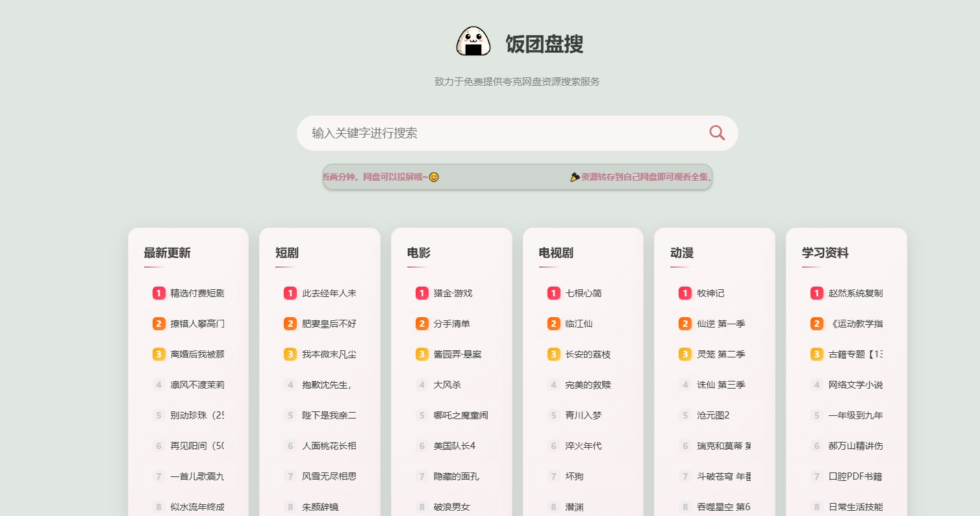Image resolution: width=980 pixels, height=516 pixels.
Task: Open 牧神记 in the anime list
Action: coord(710,293)
